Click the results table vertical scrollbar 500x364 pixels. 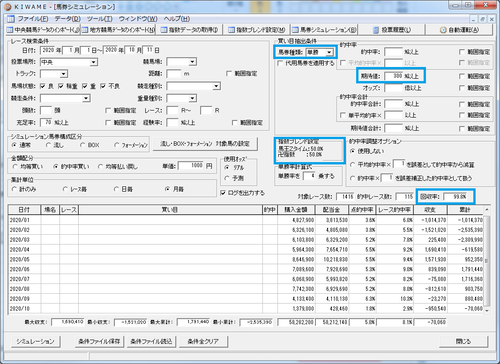tap(487, 260)
